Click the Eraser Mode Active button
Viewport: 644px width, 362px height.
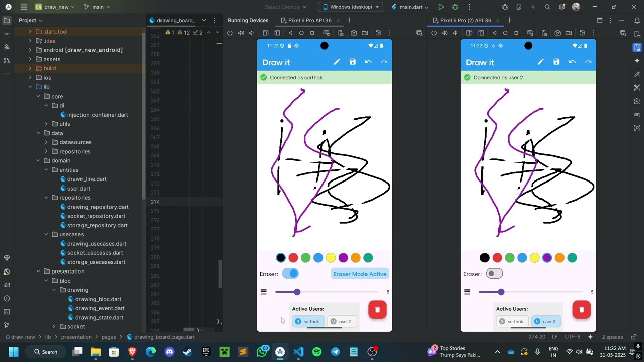[x=360, y=274]
